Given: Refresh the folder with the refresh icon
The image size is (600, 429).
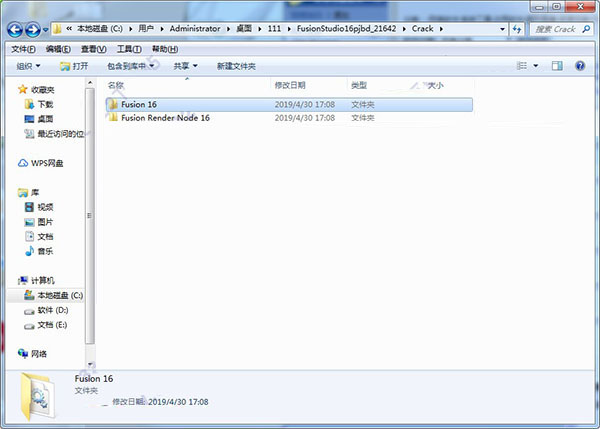Looking at the screenshot, I should pos(517,29).
